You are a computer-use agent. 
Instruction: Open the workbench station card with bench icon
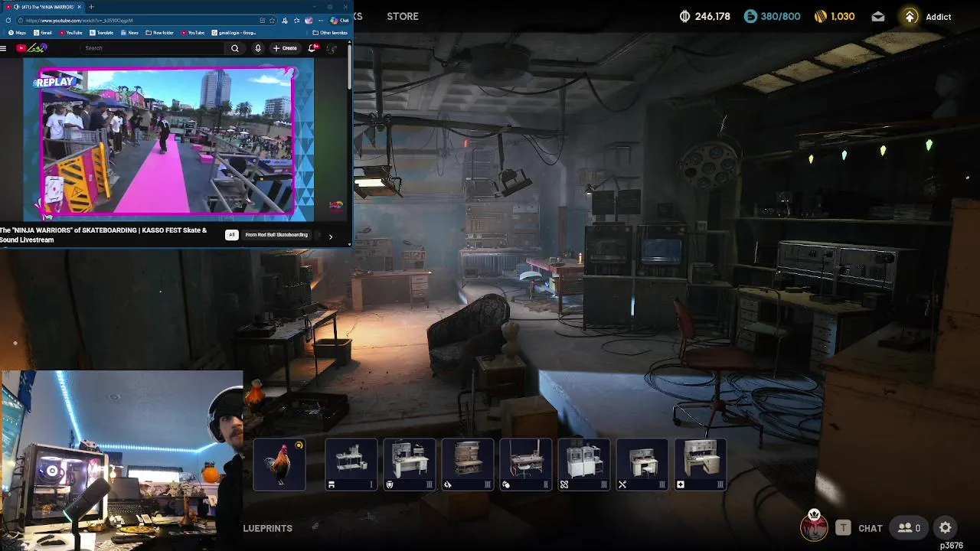(x=351, y=464)
